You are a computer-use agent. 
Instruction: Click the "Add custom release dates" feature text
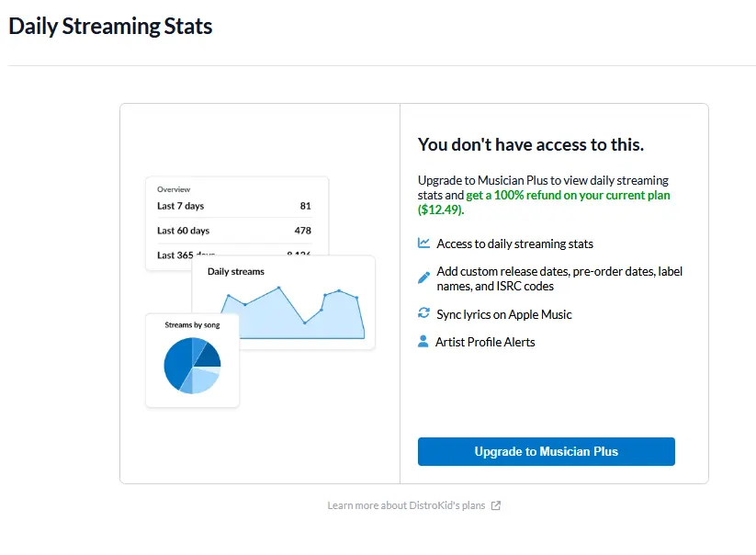pos(559,278)
